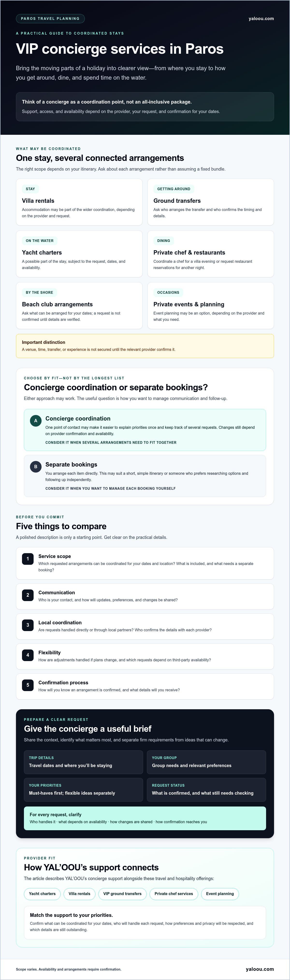Click the Beach club arrangements card
Screen dimensions: 290x980
(x=79, y=305)
